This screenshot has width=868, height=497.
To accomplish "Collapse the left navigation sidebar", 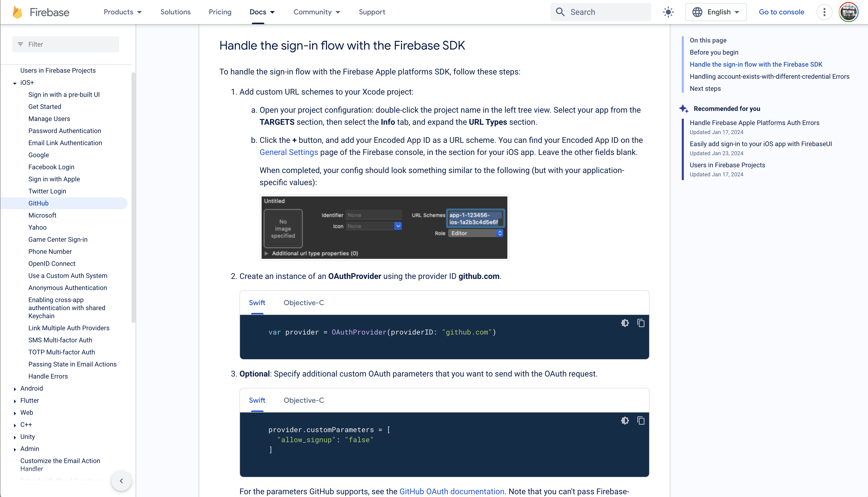I will [x=121, y=481].
